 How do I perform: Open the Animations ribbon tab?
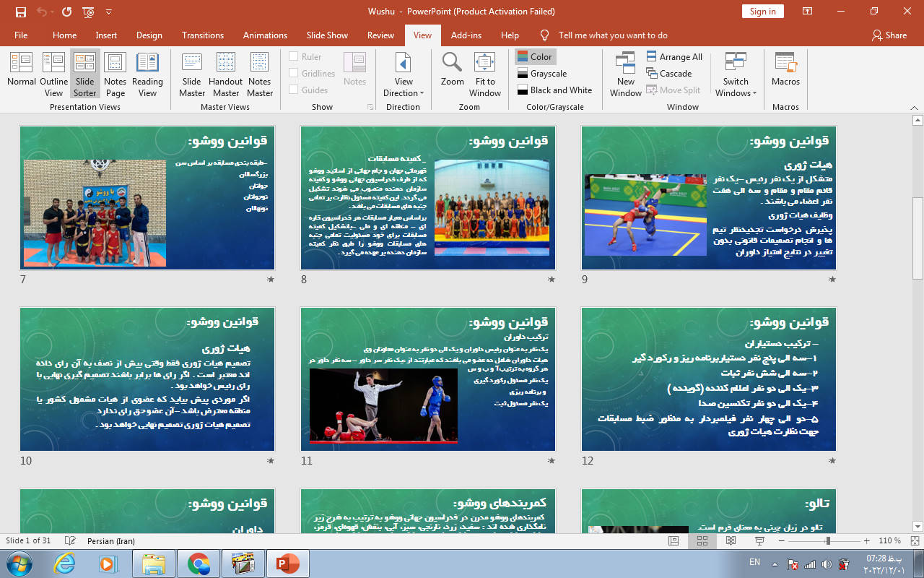265,35
